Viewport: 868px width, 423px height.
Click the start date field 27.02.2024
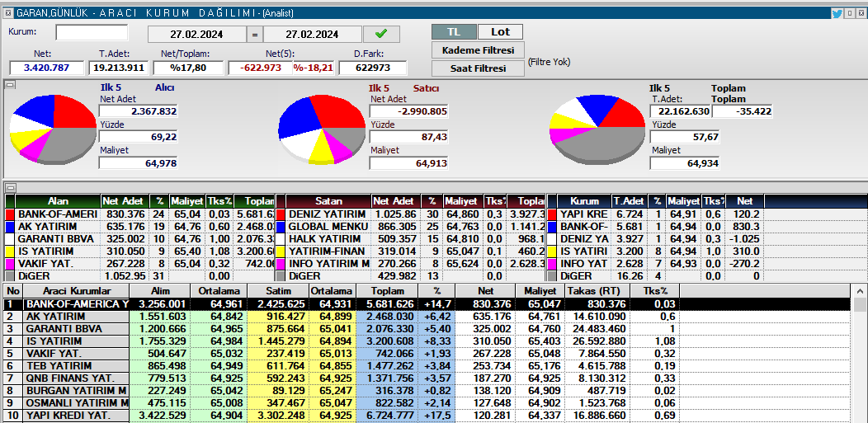pos(196,35)
